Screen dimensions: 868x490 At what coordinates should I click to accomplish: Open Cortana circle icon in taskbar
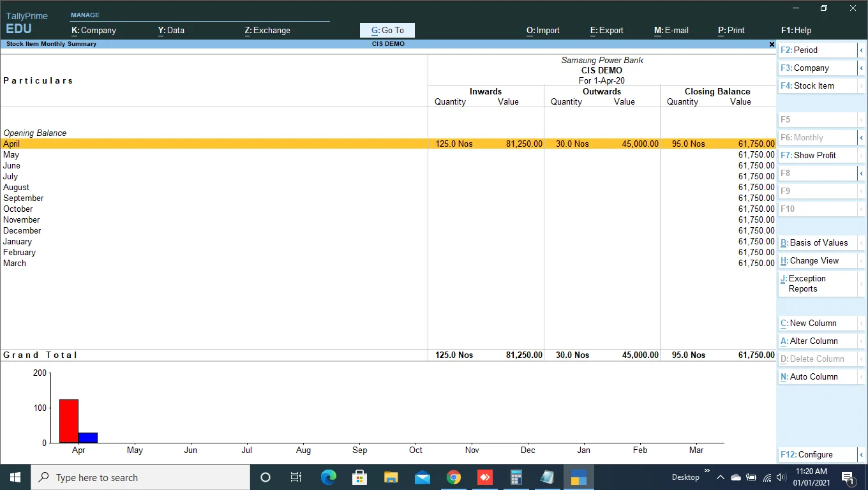point(266,477)
